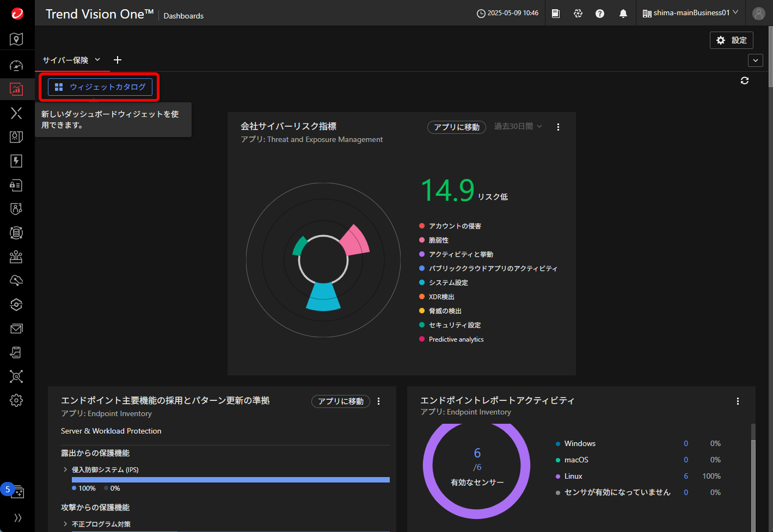Expand the 侵入防御システム (IPS) row
The width and height of the screenshot is (773, 532).
65,469
